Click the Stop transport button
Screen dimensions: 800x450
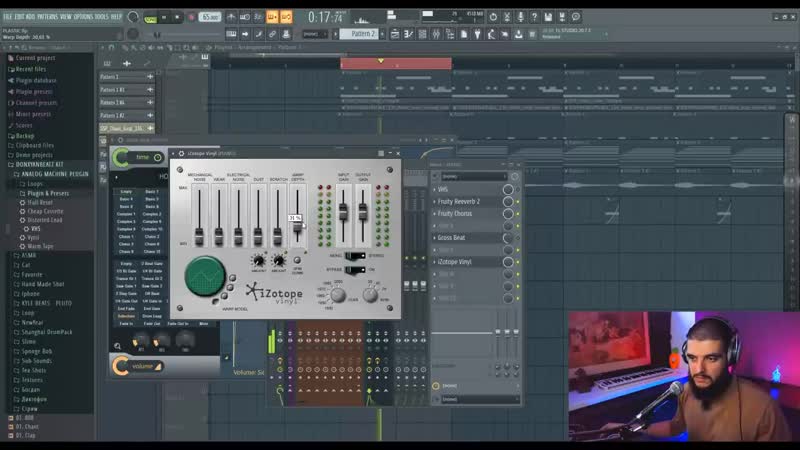(177, 17)
